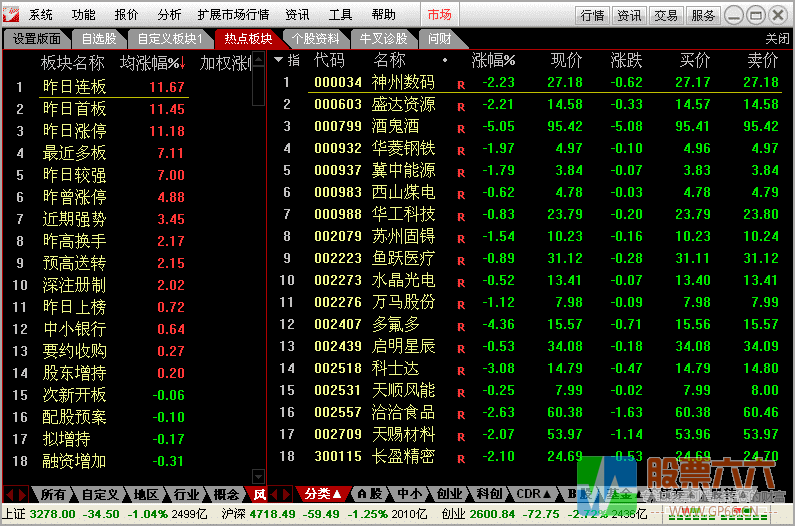Open the 扩展市场行情 menu

233,15
